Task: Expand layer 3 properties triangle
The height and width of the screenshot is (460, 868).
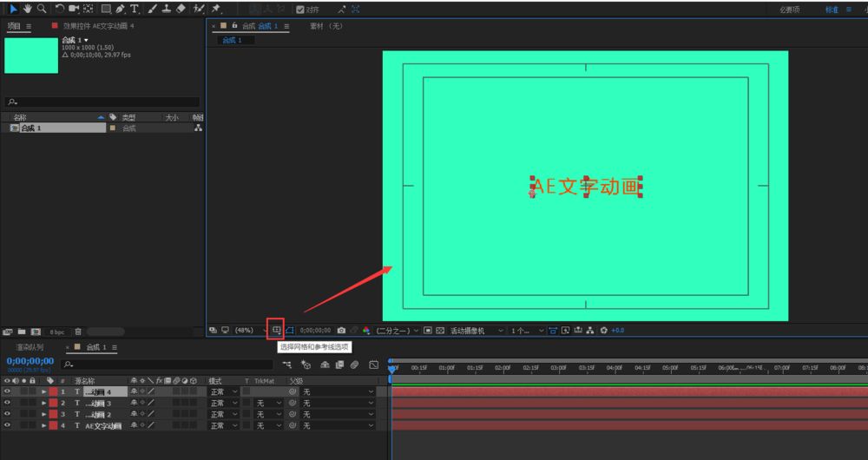Action: pyautogui.click(x=43, y=414)
